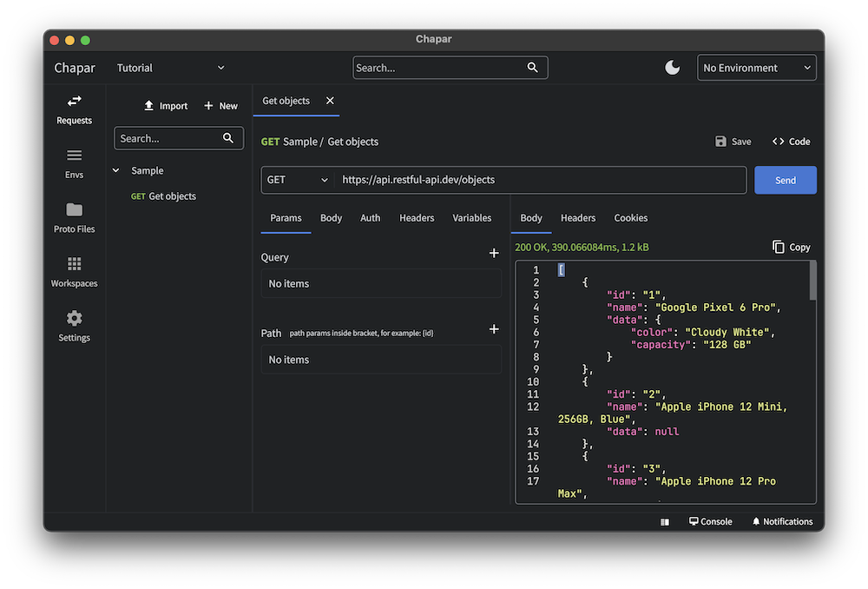Collapse the Sample collection folder
This screenshot has height=589, width=868.
(116, 171)
